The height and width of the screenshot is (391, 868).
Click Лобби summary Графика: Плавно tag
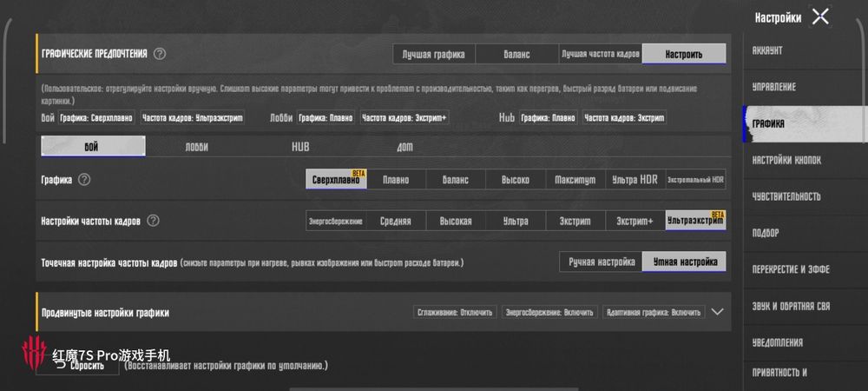point(325,118)
